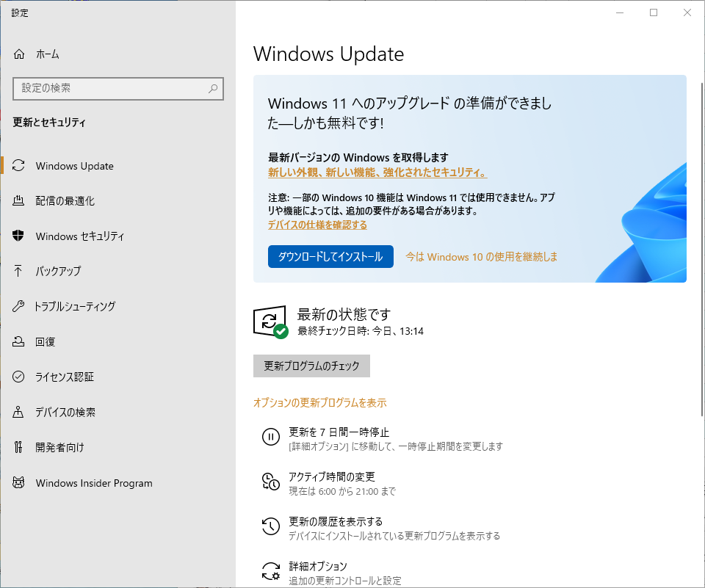Open the 回復 settings page
This screenshot has height=588, width=705.
click(117, 341)
